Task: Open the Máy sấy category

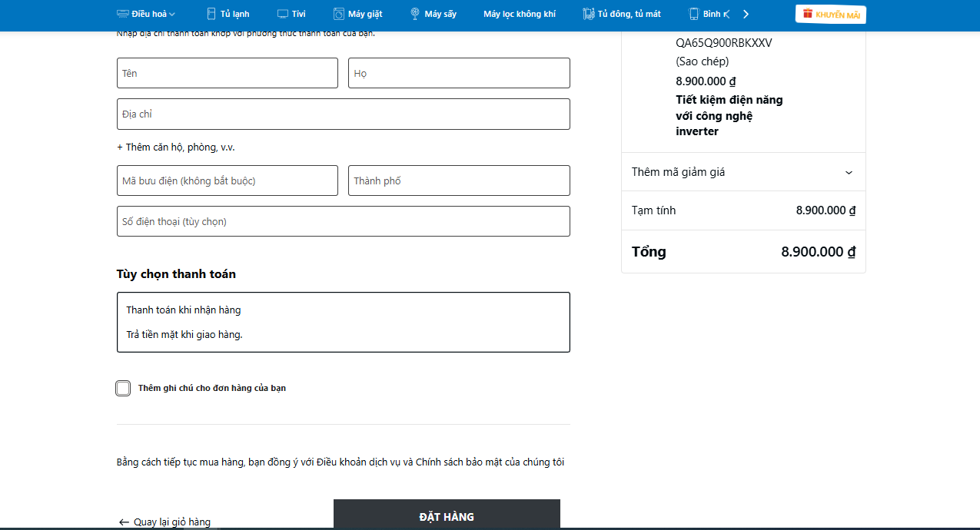Action: (440, 14)
